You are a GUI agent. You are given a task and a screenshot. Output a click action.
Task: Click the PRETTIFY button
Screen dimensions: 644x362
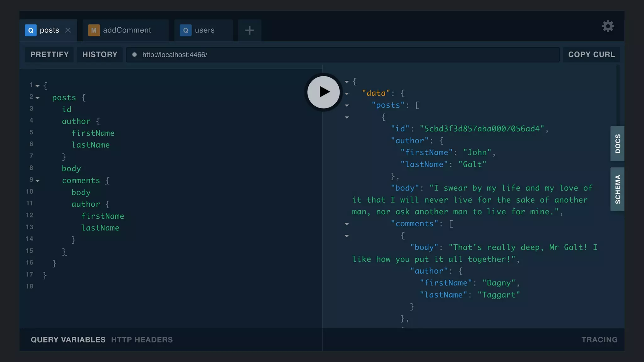pos(49,55)
